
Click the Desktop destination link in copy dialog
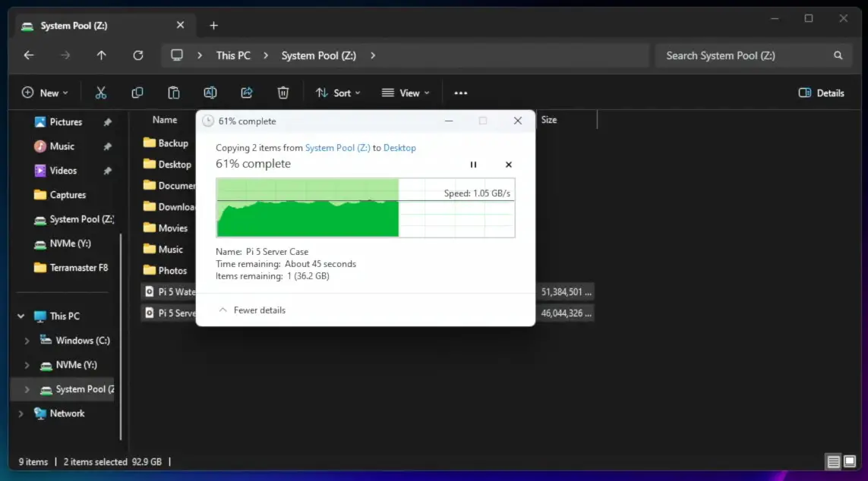399,148
